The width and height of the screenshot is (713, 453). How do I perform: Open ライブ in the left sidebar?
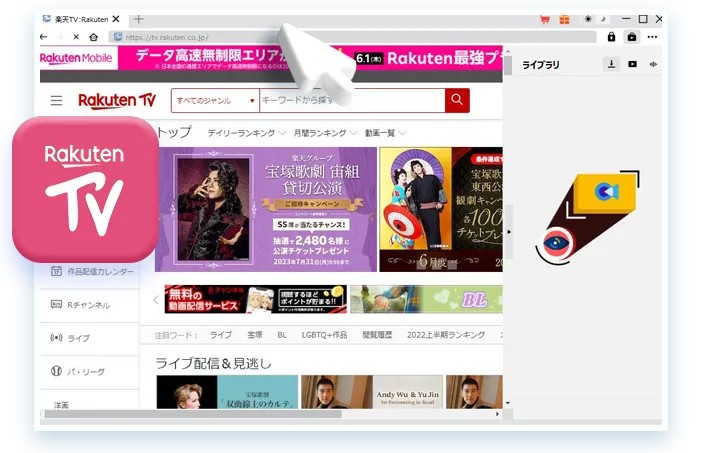[89, 338]
